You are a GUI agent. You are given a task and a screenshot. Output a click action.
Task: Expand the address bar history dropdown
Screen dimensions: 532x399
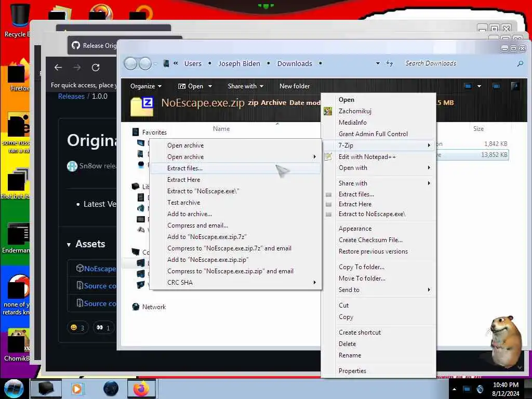pos(378,63)
